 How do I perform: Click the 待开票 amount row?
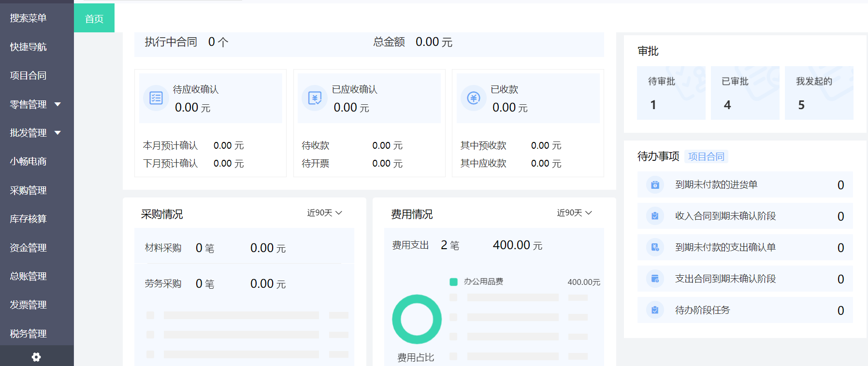[352, 163]
